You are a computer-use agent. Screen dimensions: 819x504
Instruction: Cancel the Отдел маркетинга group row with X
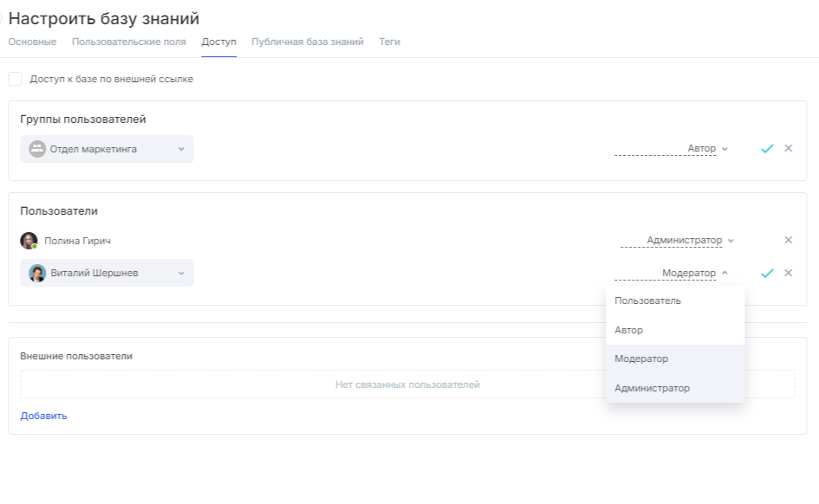[788, 148]
